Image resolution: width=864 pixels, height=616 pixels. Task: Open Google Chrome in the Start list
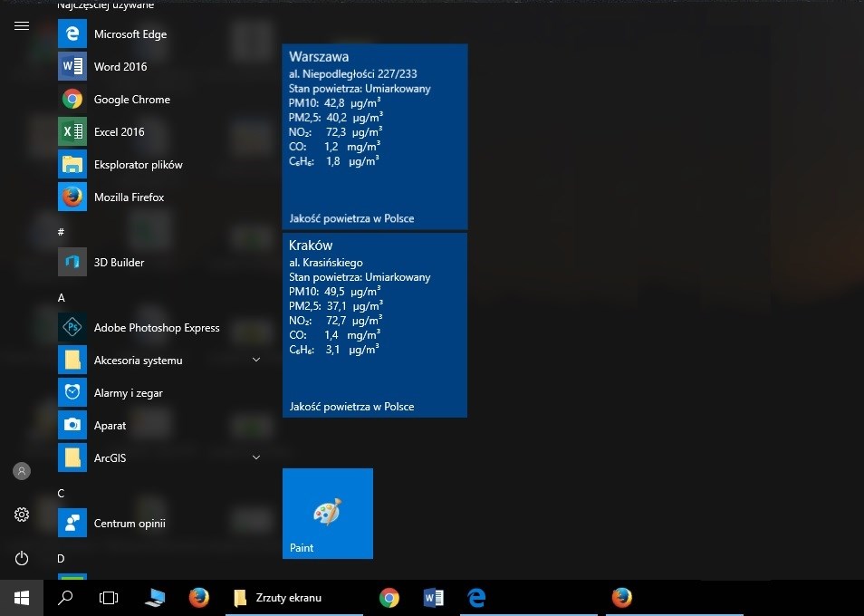tap(159, 99)
